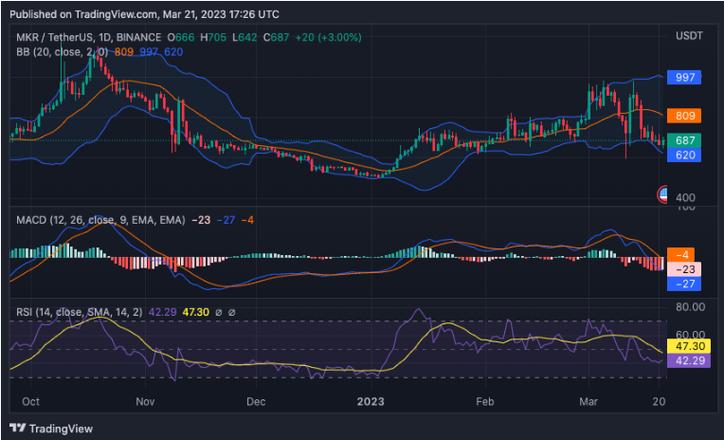Viewport: 724px width, 440px height.
Task: Select the purple 42.29 RSI value label
Action: (689, 361)
